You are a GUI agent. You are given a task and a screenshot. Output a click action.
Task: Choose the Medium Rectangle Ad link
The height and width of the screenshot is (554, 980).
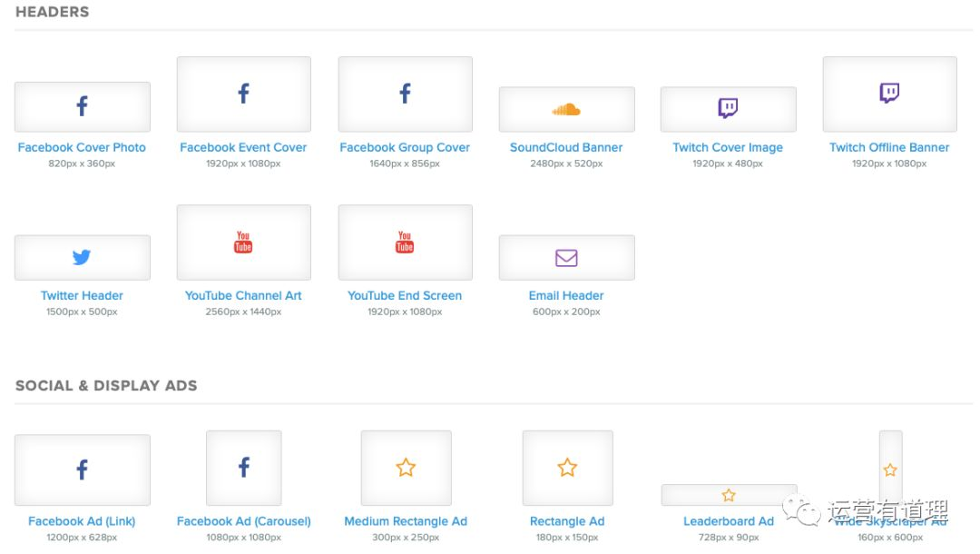coord(406,521)
